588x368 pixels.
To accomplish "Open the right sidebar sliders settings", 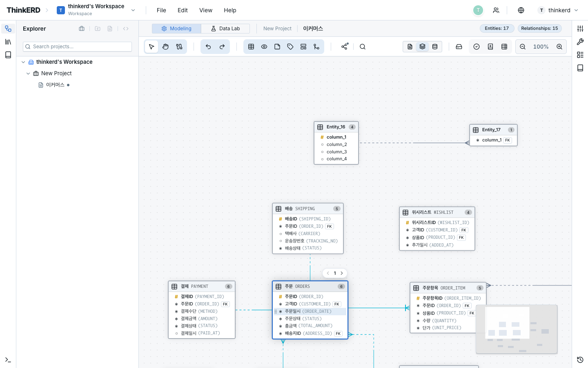I will pos(580,29).
